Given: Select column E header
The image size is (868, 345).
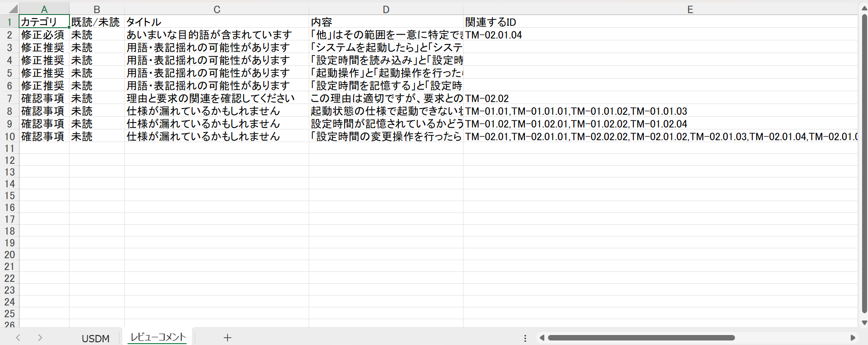Looking at the screenshot, I should pos(661,9).
